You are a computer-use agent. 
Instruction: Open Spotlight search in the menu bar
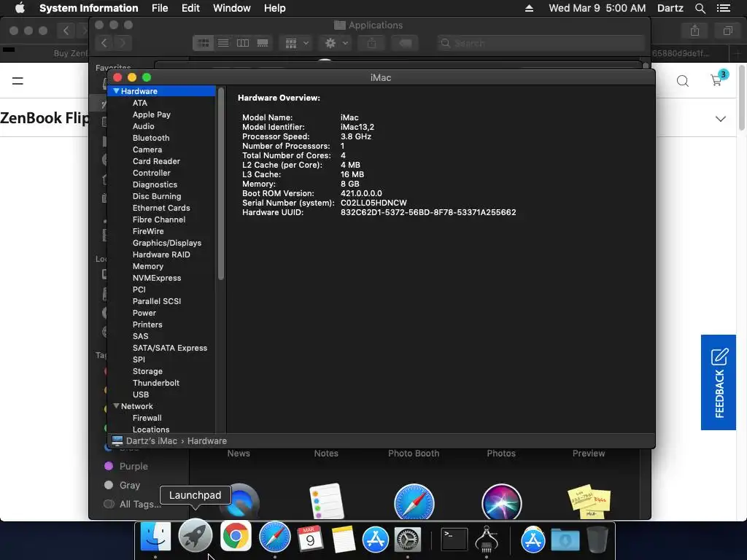pos(700,8)
